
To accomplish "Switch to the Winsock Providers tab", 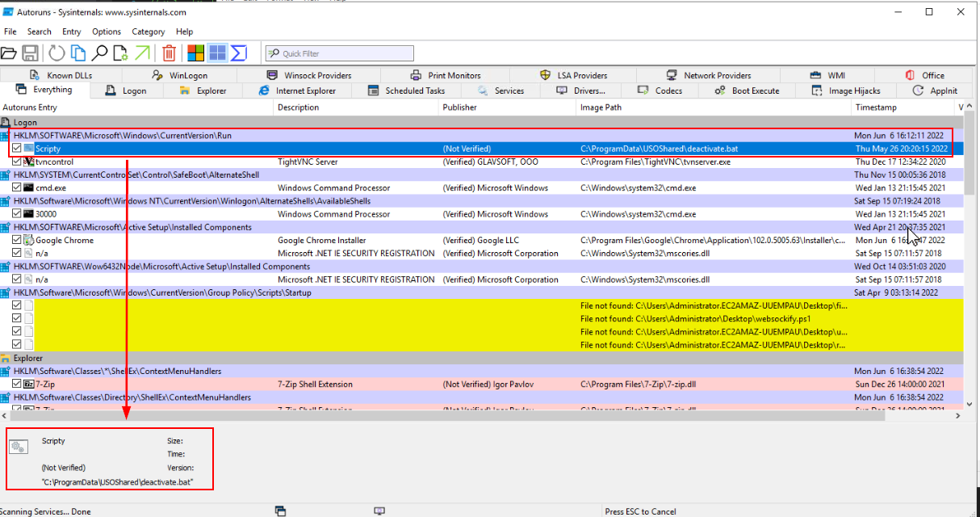I will coord(308,75).
